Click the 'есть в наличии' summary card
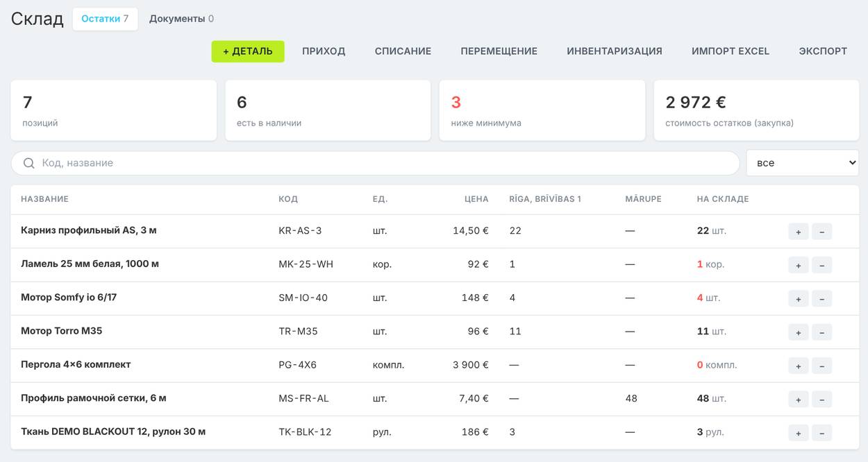 click(328, 110)
